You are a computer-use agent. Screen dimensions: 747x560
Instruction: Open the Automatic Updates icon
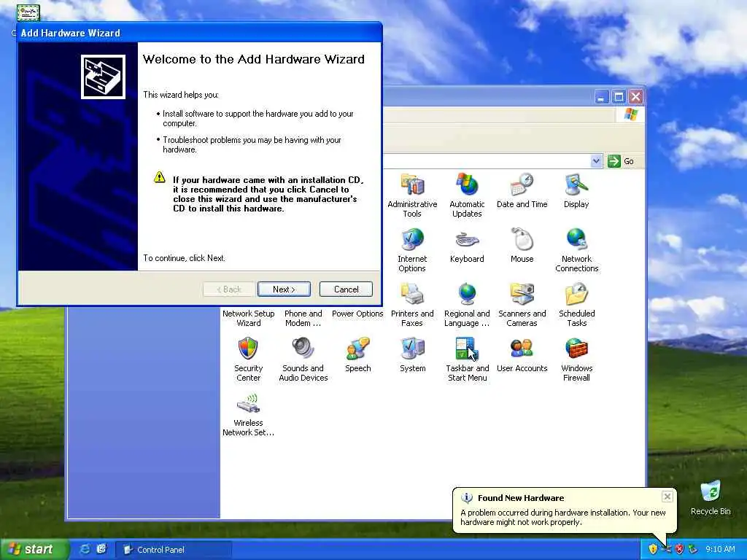tap(467, 184)
